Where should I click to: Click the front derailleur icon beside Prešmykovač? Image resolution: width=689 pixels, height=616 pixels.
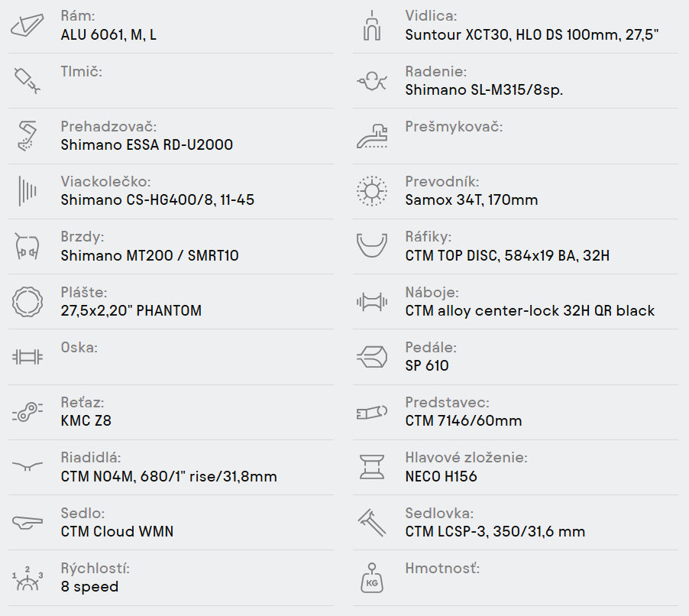(372, 136)
